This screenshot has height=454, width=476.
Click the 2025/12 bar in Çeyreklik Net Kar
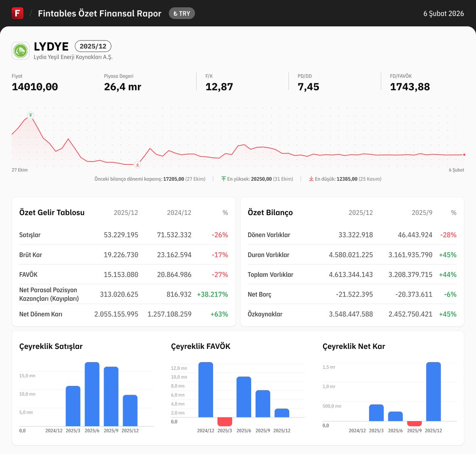[434, 392]
